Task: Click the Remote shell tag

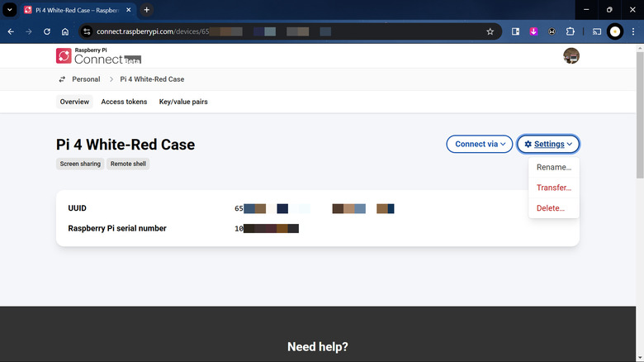Action: coord(128,164)
